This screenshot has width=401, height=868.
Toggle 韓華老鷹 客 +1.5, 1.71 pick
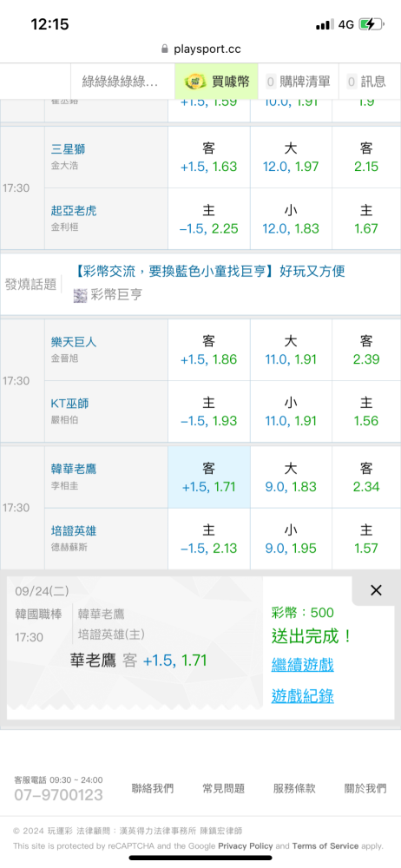click(209, 477)
